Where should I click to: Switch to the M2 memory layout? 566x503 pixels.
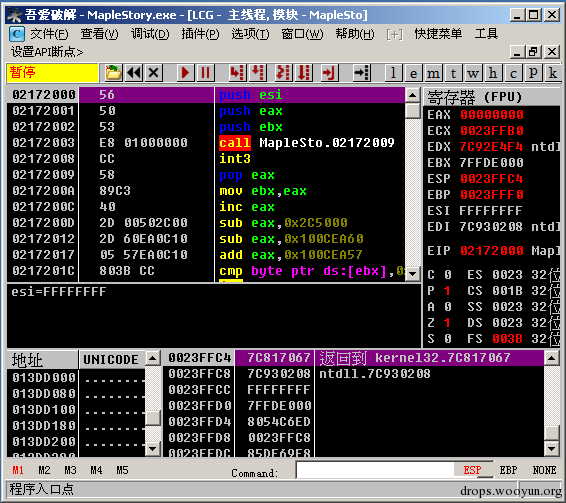tap(44, 470)
